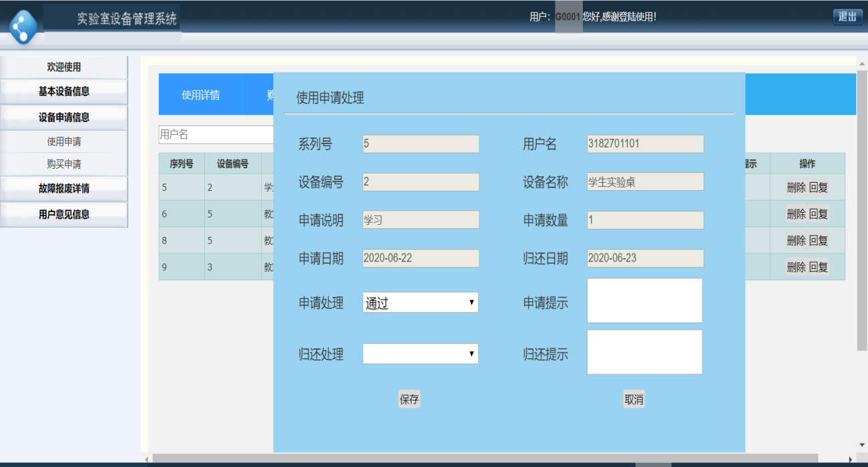Click the 退出 logout button
This screenshot has width=868, height=467.
[x=847, y=17]
